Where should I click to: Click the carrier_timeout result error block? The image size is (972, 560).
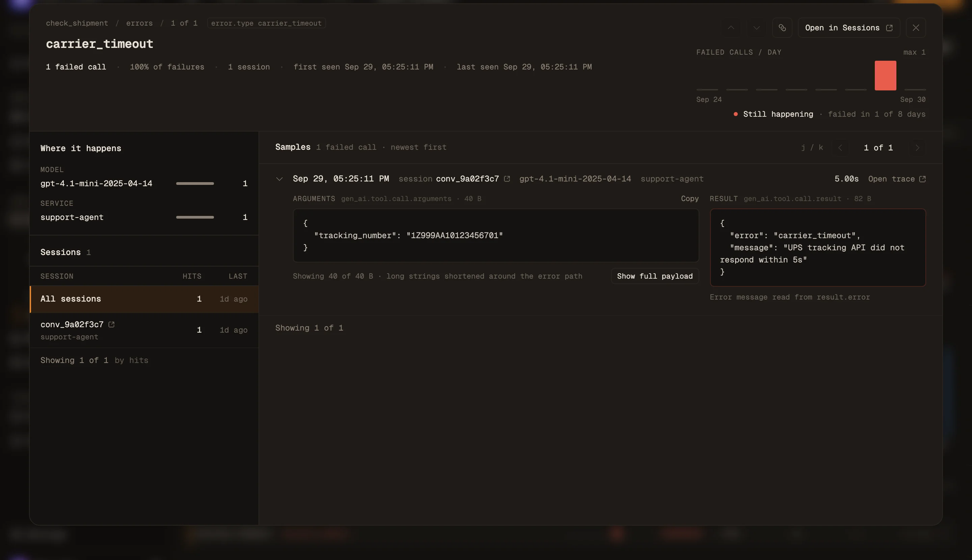click(818, 247)
